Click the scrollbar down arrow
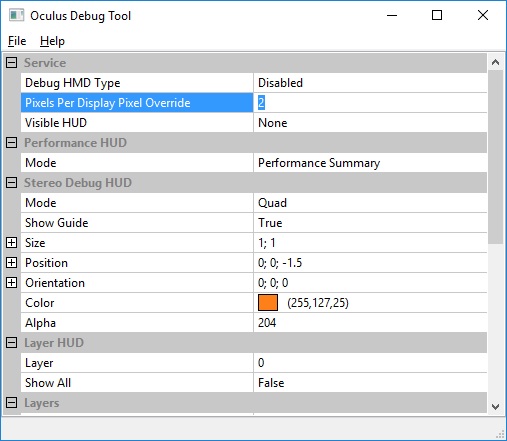This screenshot has height=441, width=507. 495,406
